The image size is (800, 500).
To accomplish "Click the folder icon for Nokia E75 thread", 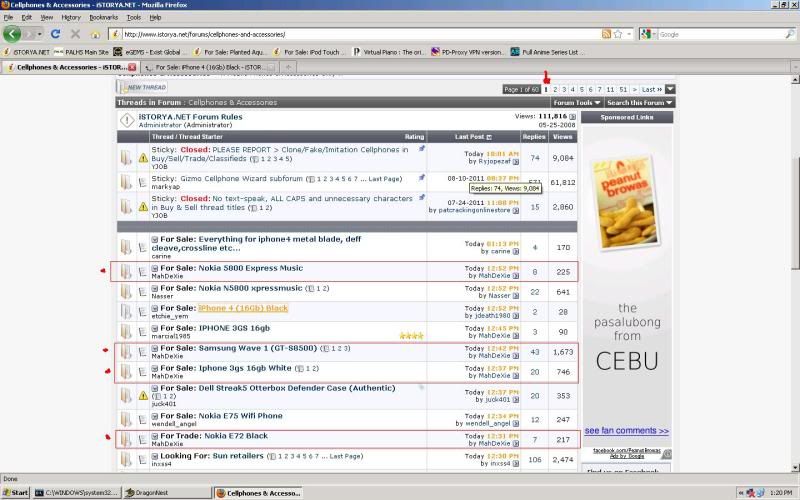I will (x=125, y=419).
